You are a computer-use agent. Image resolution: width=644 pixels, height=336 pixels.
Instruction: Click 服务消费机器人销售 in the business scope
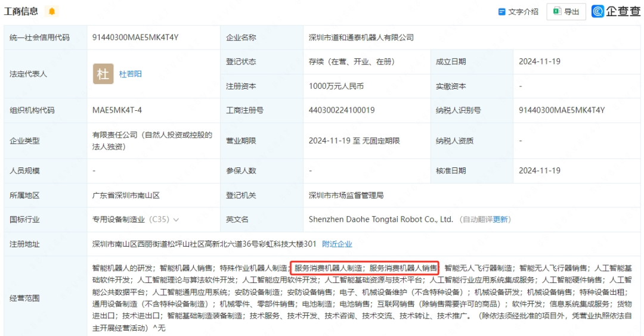(x=403, y=268)
